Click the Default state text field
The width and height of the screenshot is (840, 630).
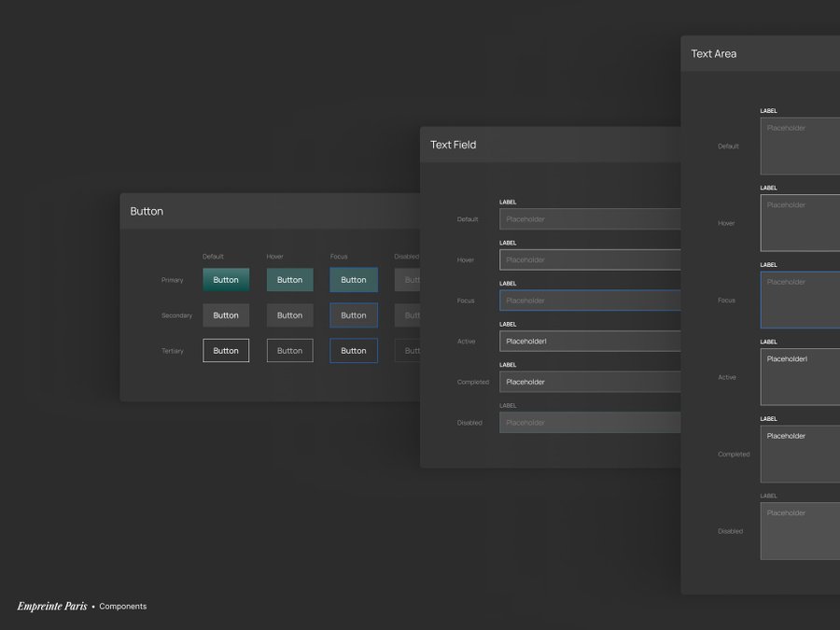click(x=590, y=219)
